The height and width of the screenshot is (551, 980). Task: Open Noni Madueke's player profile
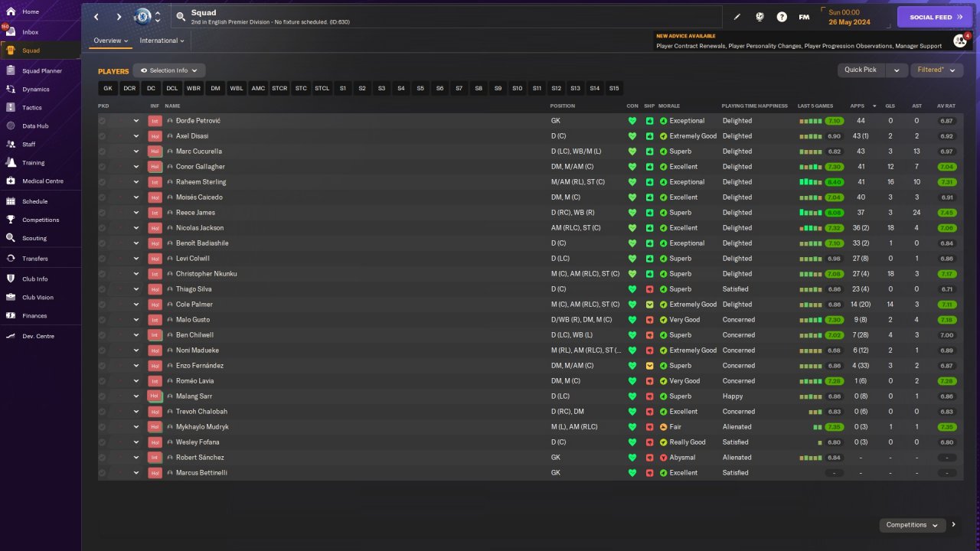(x=198, y=350)
